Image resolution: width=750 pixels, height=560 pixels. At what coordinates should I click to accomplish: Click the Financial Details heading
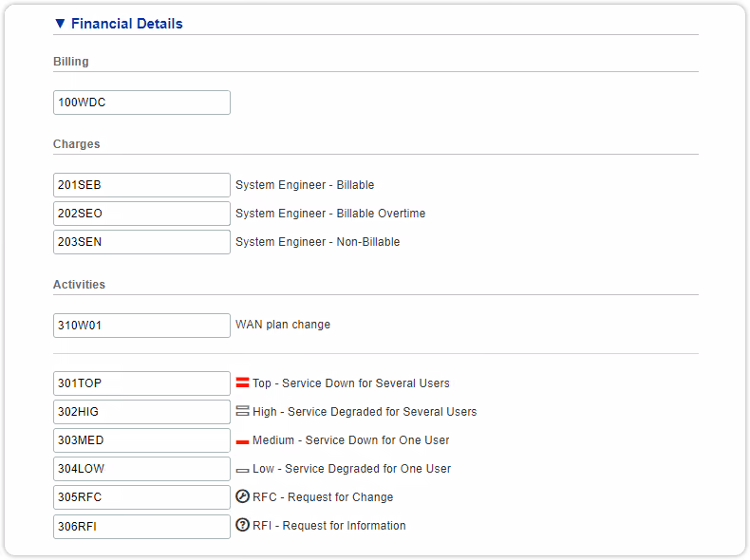[x=127, y=24]
